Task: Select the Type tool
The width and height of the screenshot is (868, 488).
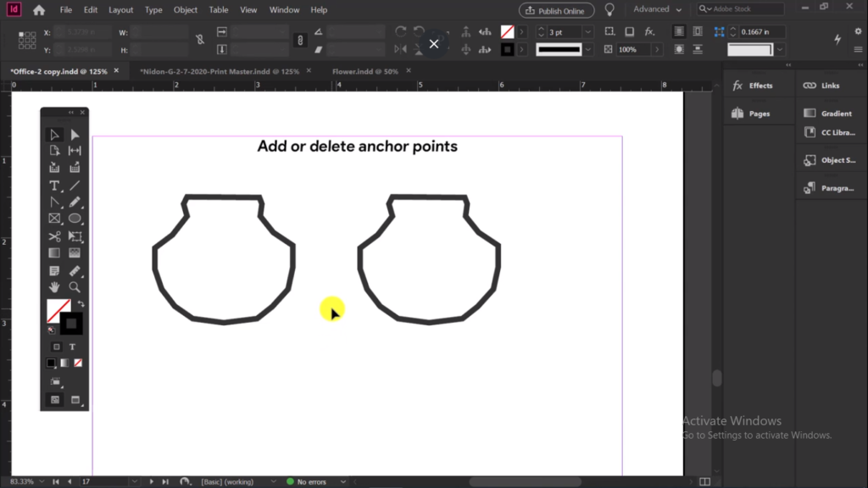Action: [54, 186]
